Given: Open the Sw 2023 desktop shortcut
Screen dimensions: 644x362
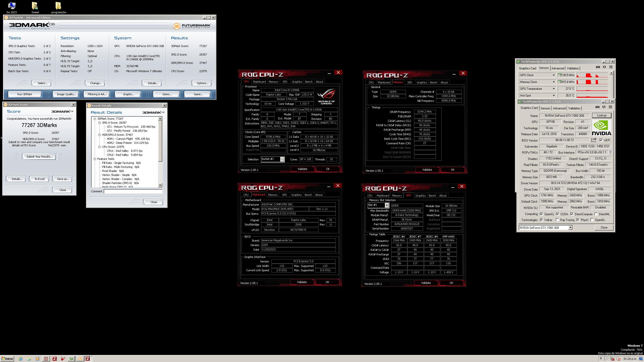Looking at the screenshot, I should click(x=12, y=8).
